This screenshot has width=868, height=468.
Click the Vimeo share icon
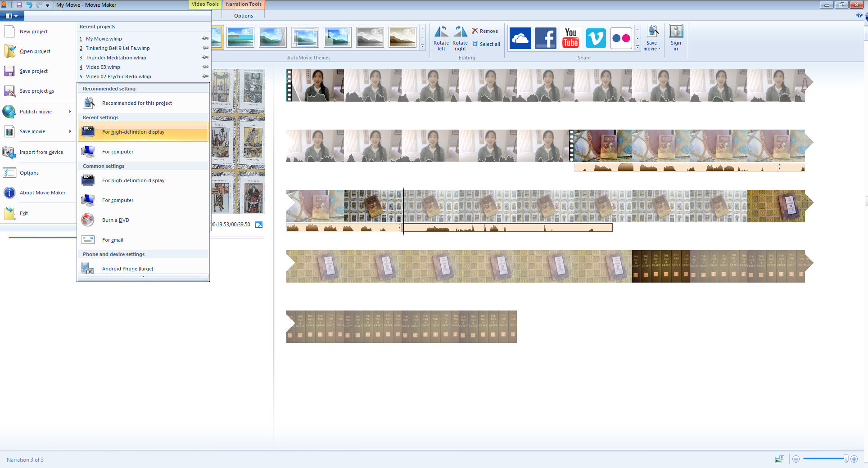click(596, 38)
